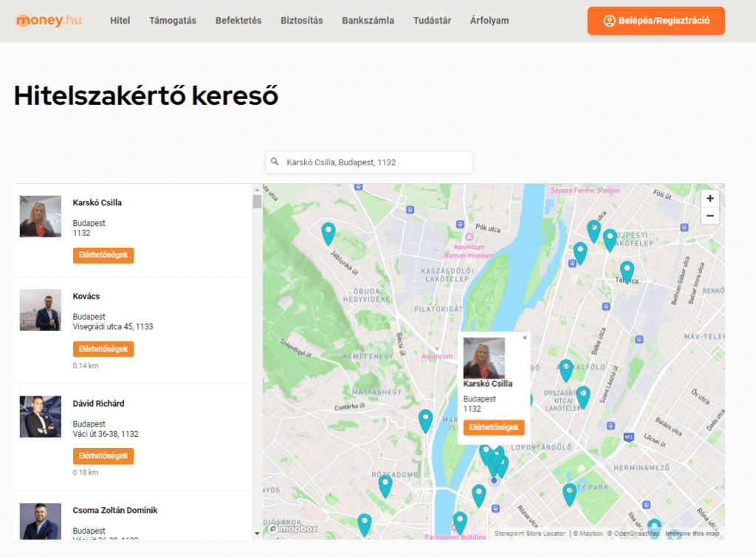756x558 pixels.
Task: Click the list scrollbar thumb
Action: click(x=257, y=201)
